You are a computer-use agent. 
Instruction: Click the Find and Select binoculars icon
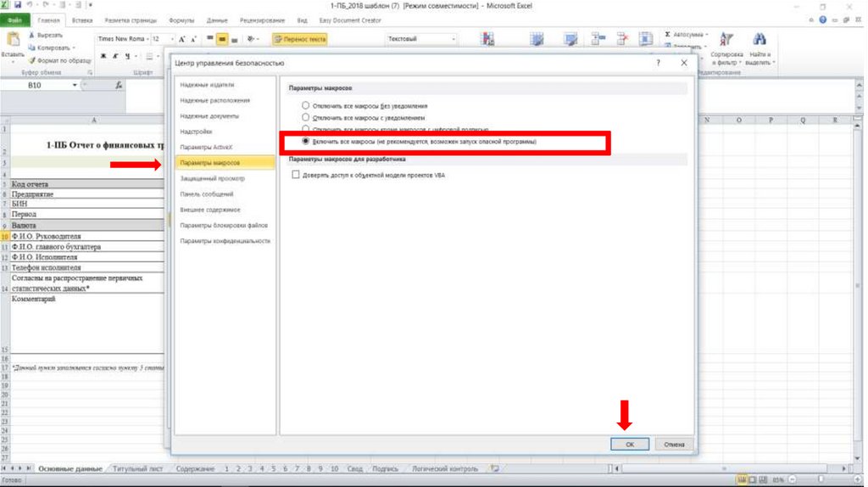(x=759, y=40)
